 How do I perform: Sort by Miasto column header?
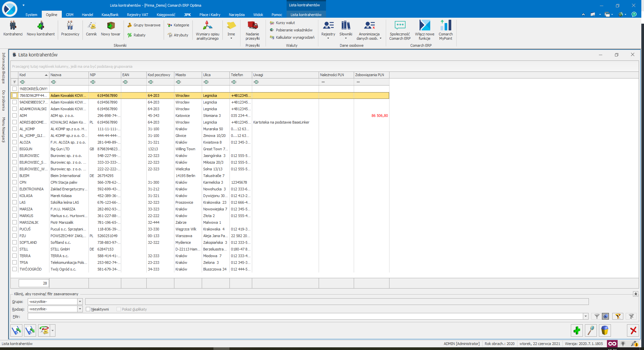click(x=188, y=75)
